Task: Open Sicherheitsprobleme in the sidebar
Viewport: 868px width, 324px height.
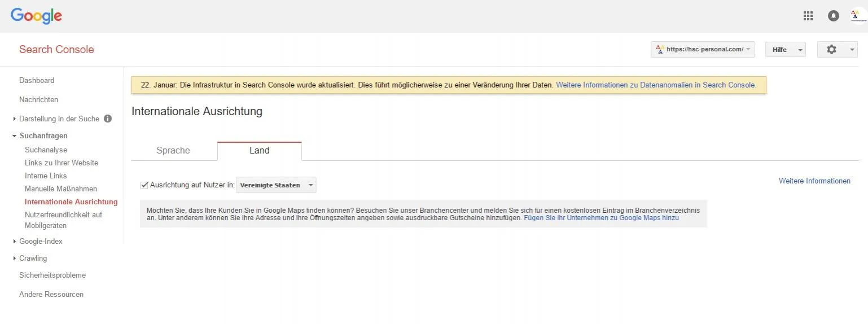Action: [52, 275]
